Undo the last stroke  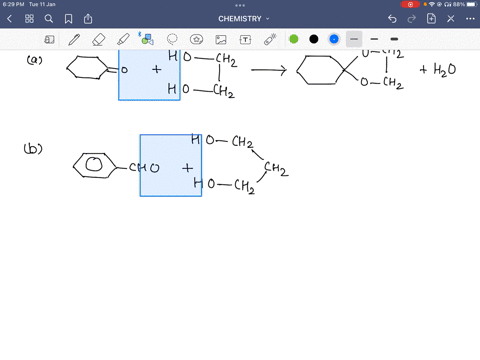tap(392, 19)
